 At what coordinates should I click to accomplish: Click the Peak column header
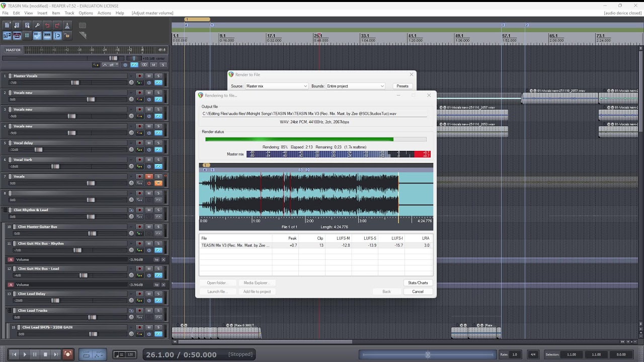click(292, 238)
